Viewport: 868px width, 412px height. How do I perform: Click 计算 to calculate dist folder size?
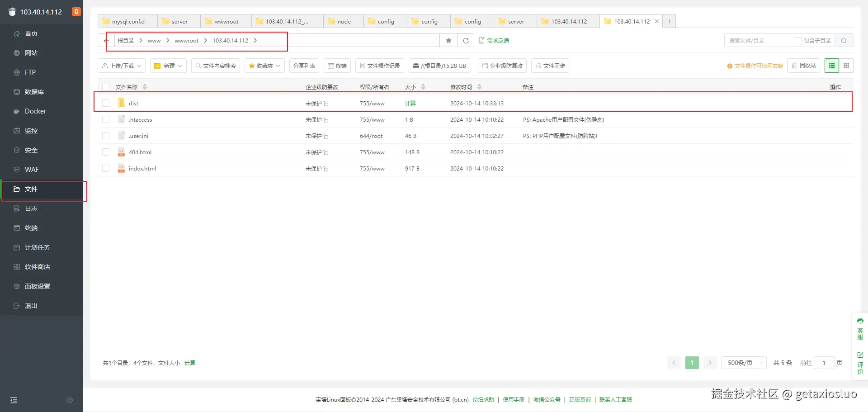click(410, 104)
